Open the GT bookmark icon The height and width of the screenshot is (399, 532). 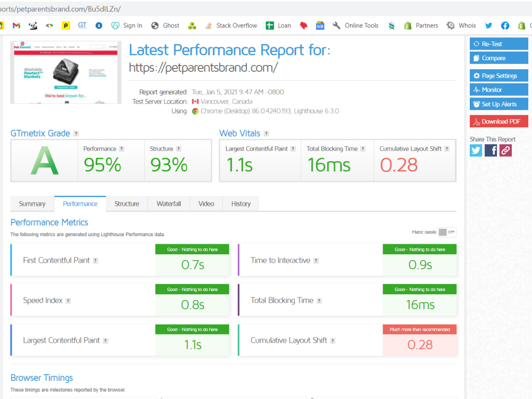pos(82,26)
